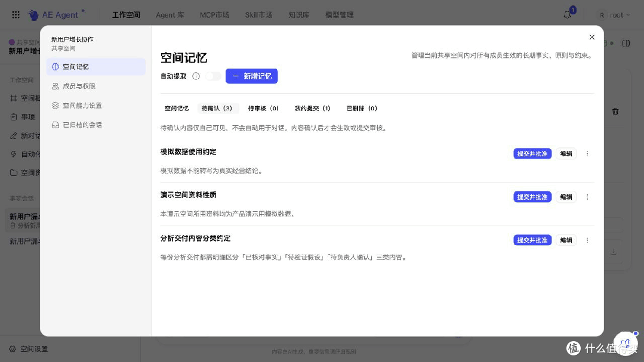
Task: Select 空间能力设置 in dialog sidebar
Action: pos(95,106)
